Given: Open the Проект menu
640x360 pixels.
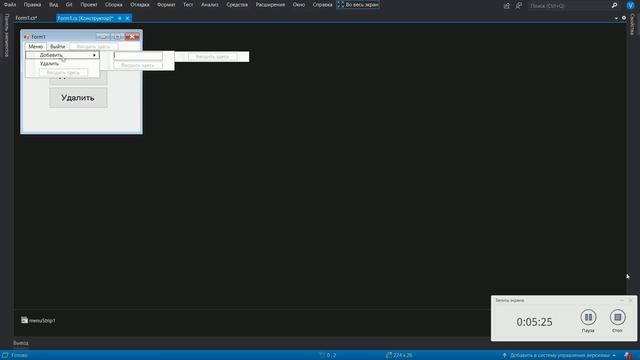Looking at the screenshot, I should point(89,5).
